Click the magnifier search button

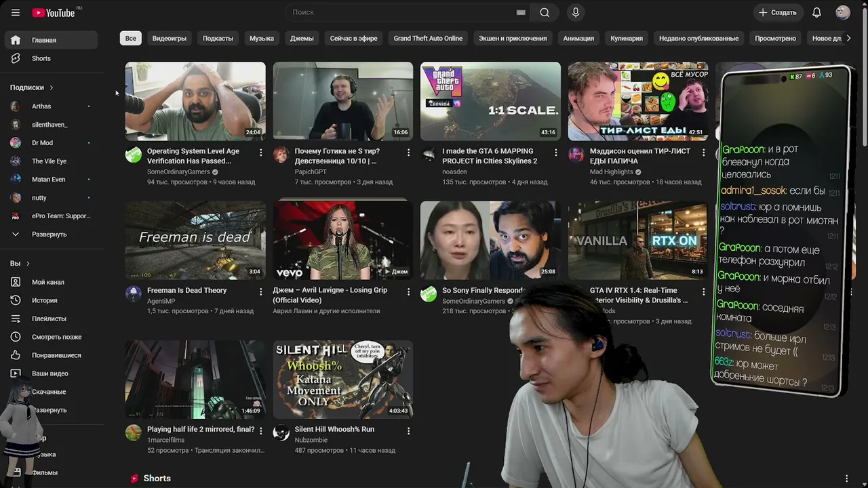point(545,12)
